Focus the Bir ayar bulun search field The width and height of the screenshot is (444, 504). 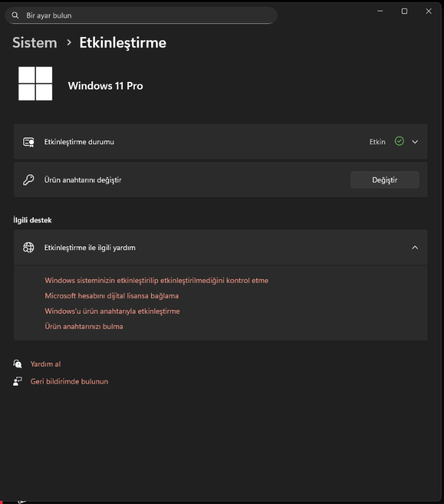145,15
